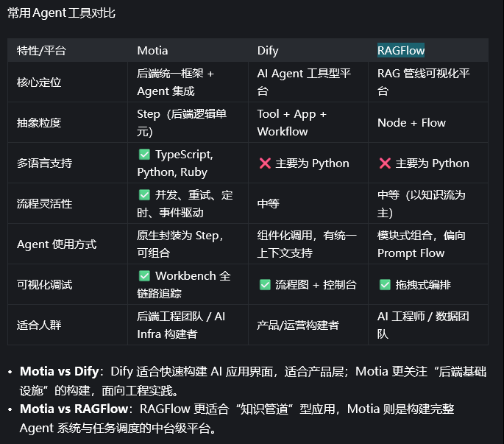Click the green checkmark beside 并发、重试

click(x=144, y=195)
